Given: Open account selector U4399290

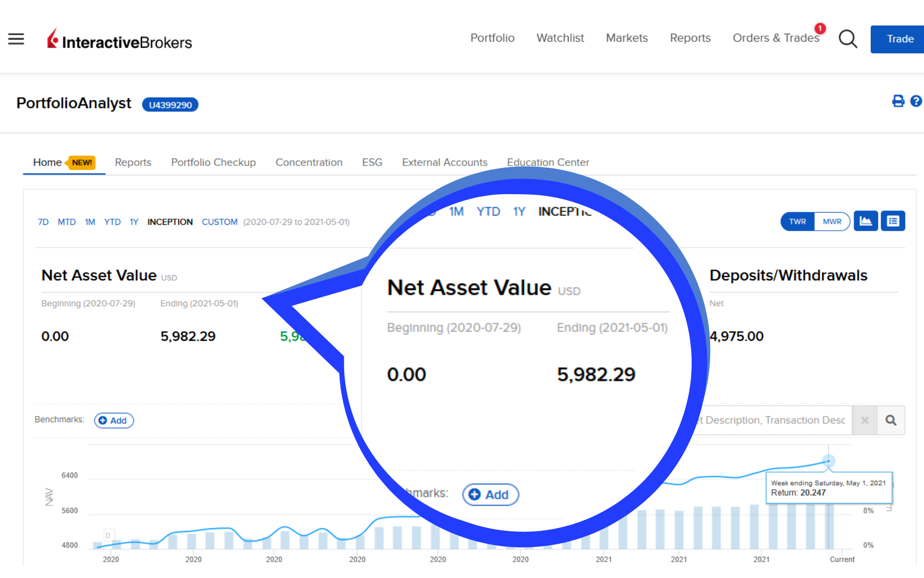Looking at the screenshot, I should pyautogui.click(x=170, y=105).
